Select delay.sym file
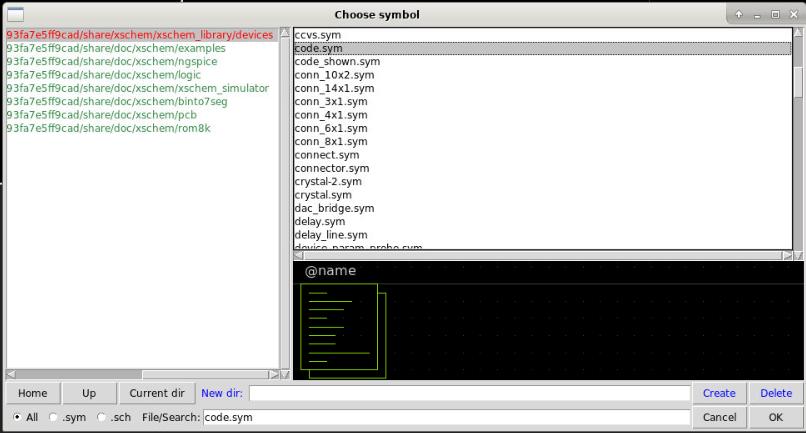 [x=543, y=222]
